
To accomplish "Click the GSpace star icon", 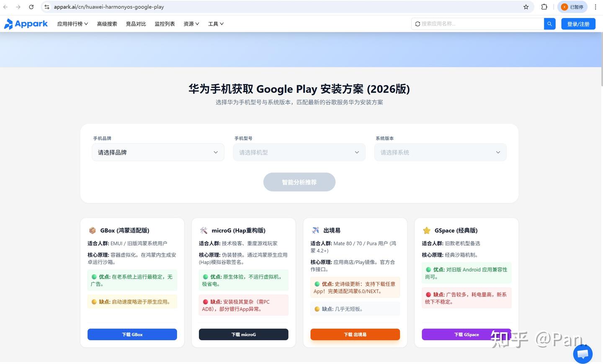I will (x=427, y=231).
